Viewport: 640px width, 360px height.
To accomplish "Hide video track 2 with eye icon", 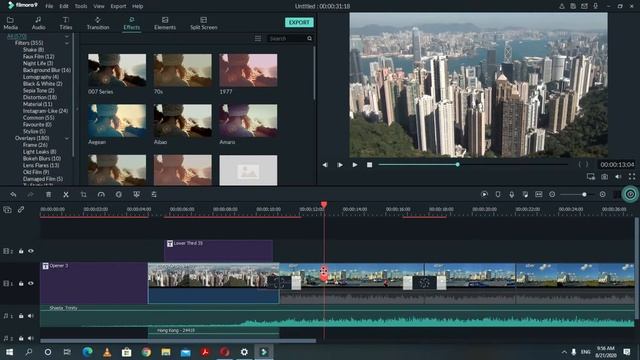I will pos(31,251).
